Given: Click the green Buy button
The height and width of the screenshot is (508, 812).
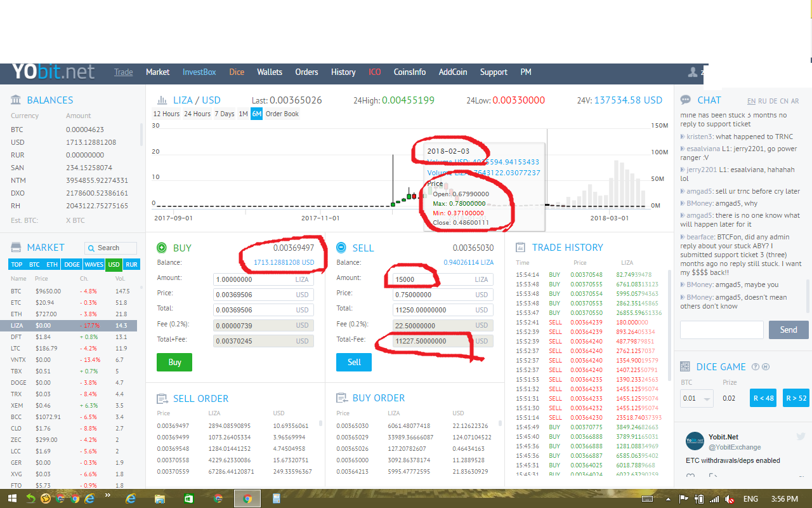Looking at the screenshot, I should pyautogui.click(x=174, y=363).
